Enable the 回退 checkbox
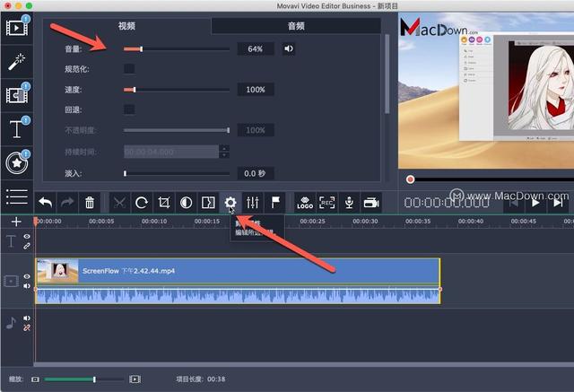 pyautogui.click(x=129, y=109)
